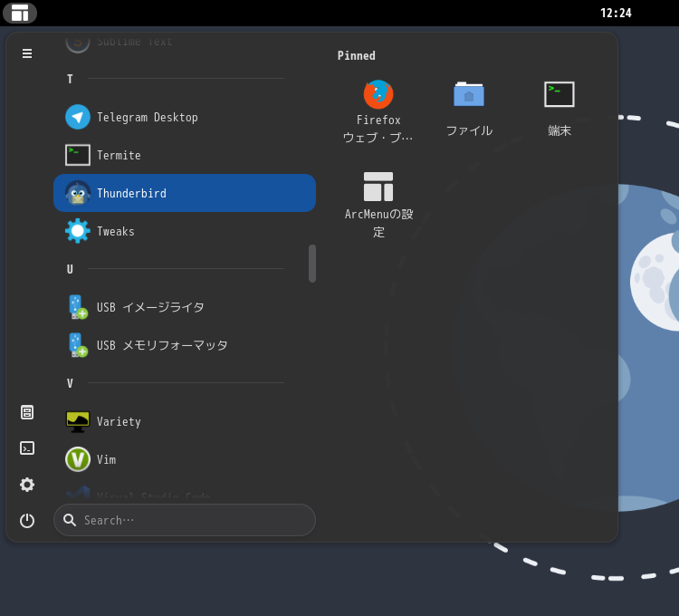The width and height of the screenshot is (679, 616).
Task: Click the power button in sidebar
Action: coord(27,520)
